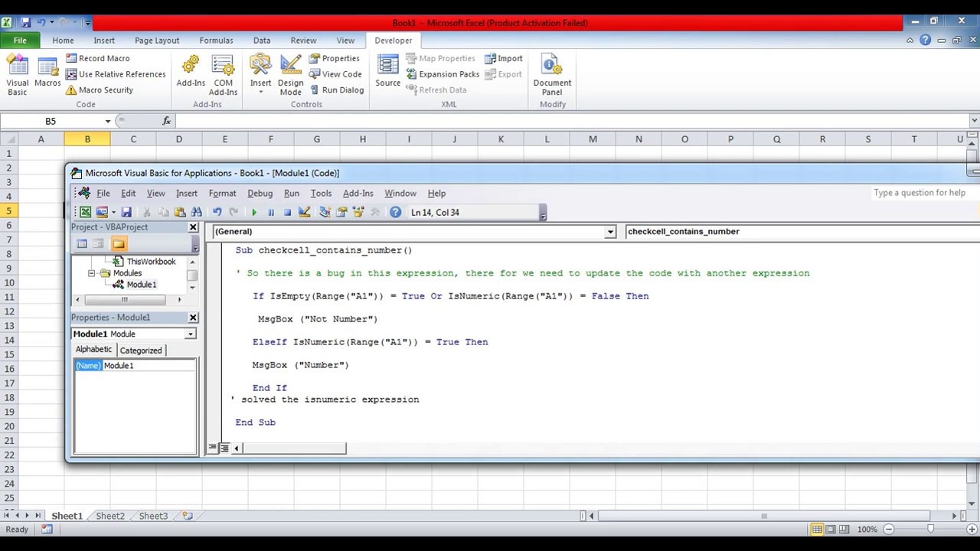Open the Debug menu in VBA editor
This screenshot has height=551, width=980.
[260, 194]
